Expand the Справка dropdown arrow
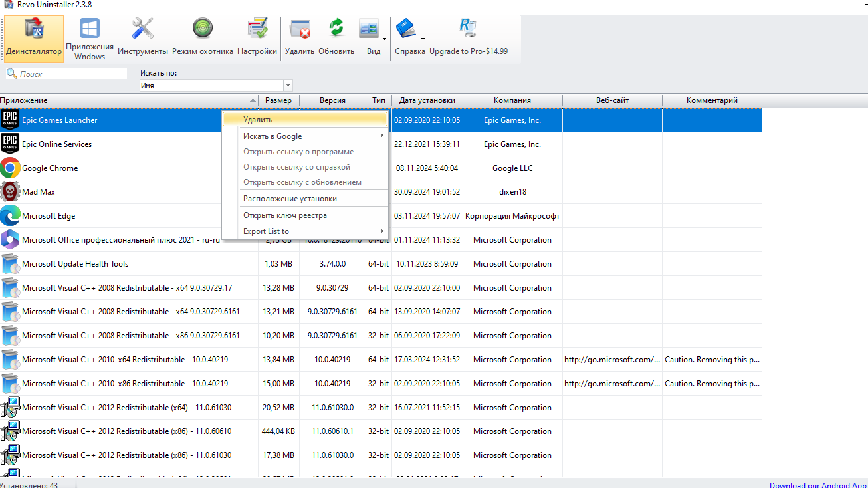 coord(423,39)
